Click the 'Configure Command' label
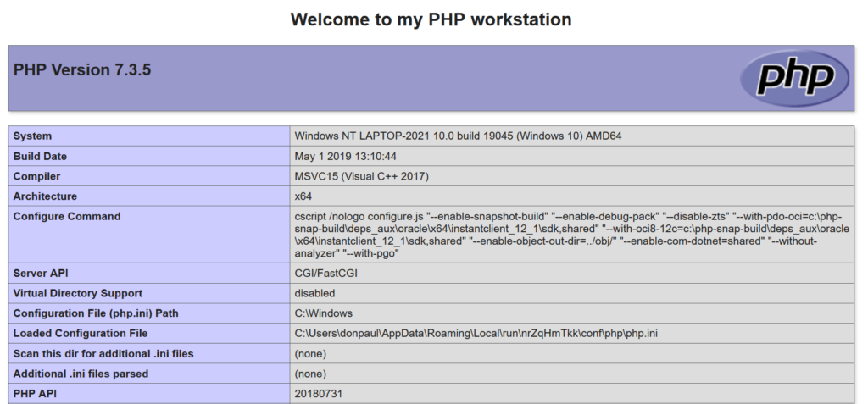Viewport: 868px width, 404px height. tap(66, 216)
